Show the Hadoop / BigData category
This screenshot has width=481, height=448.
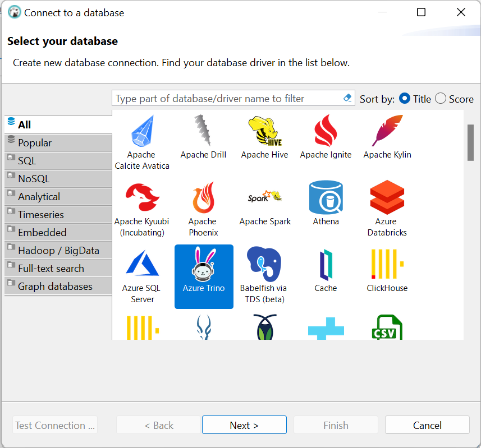pos(58,250)
